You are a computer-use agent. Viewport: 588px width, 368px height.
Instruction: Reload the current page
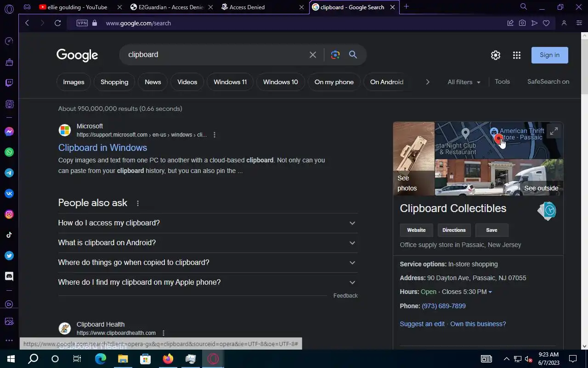(57, 23)
